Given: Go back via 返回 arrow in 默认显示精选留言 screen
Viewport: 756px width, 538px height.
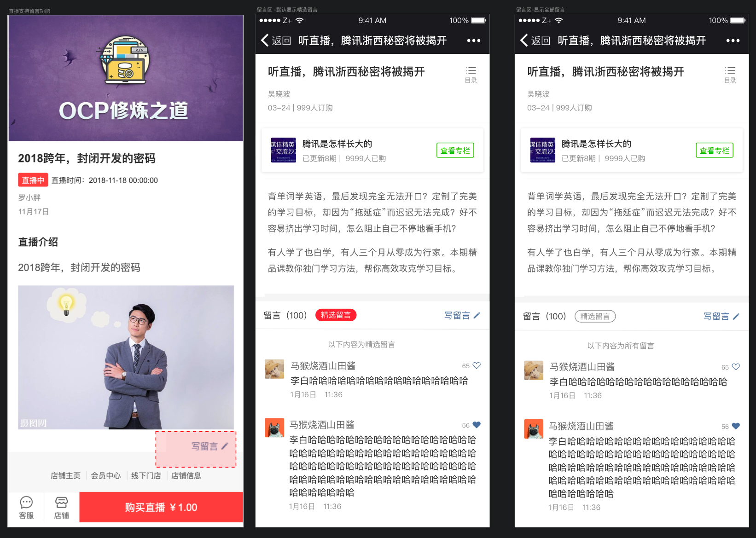Looking at the screenshot, I should coord(276,40).
